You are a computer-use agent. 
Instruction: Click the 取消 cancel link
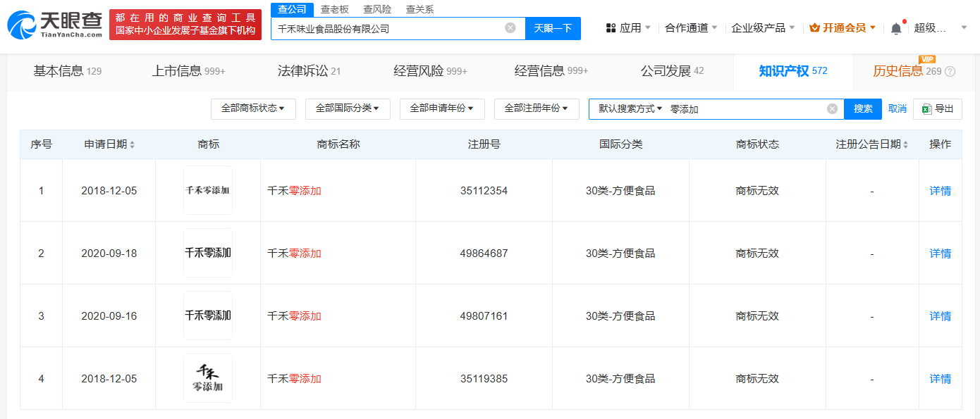tap(897, 108)
